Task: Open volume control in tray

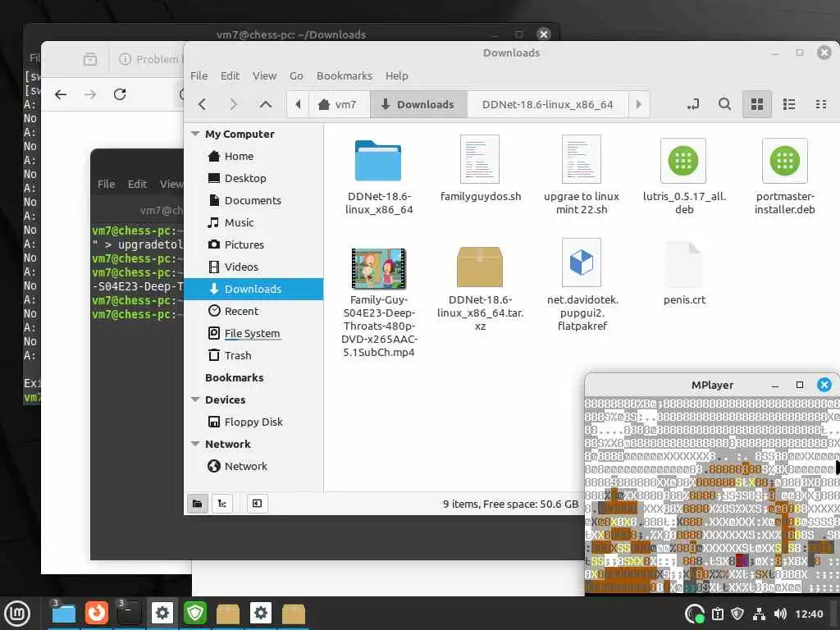Action: point(781,614)
